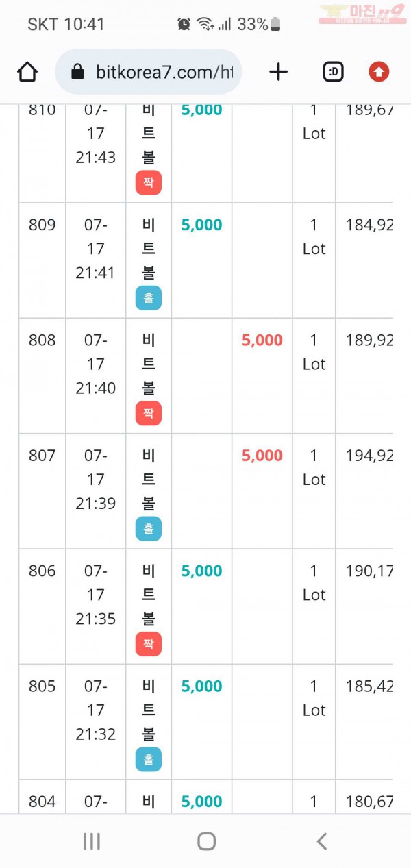The image size is (411, 868).
Task: Tap the red update arrow icon
Action: coord(379,72)
